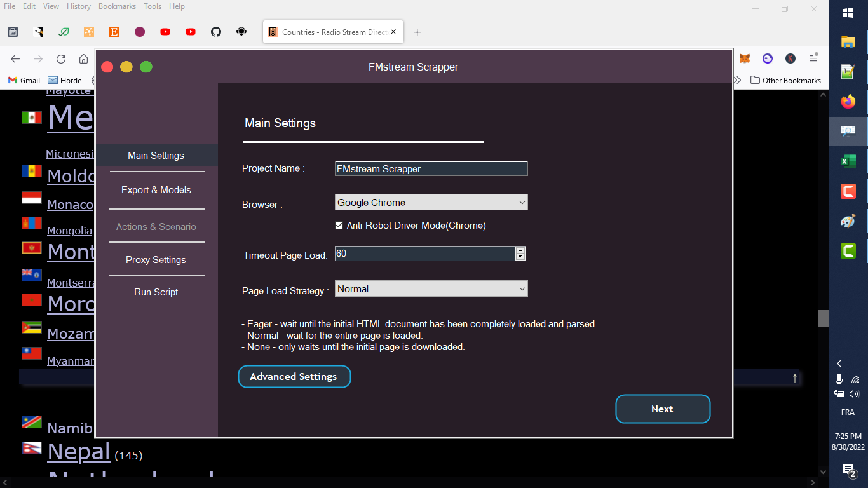Image resolution: width=868 pixels, height=488 pixels.
Task: Switch to the Run Script section
Action: point(156,292)
